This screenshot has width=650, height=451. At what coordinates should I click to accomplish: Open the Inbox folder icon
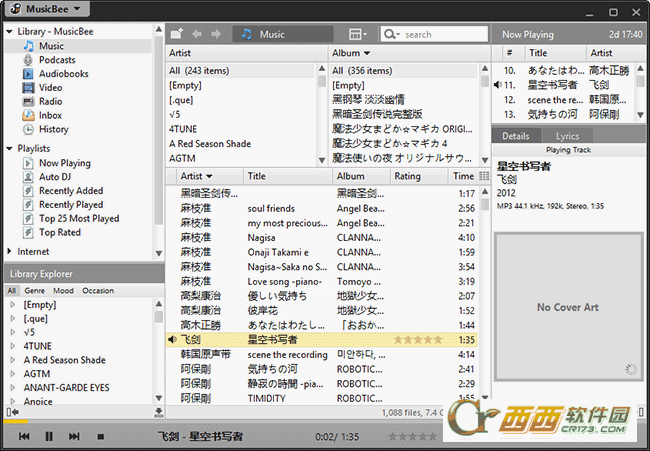tap(28, 116)
